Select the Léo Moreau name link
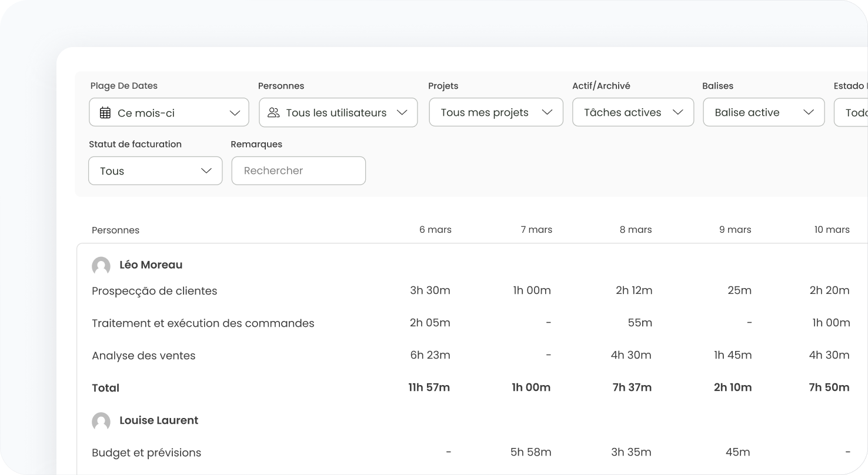This screenshot has height=475, width=868. coord(151,265)
